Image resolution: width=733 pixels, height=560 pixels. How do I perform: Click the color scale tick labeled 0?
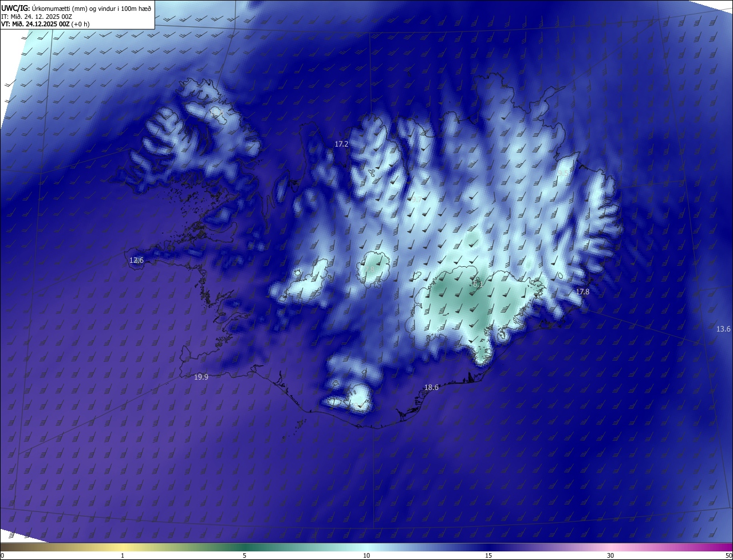pos(2,555)
